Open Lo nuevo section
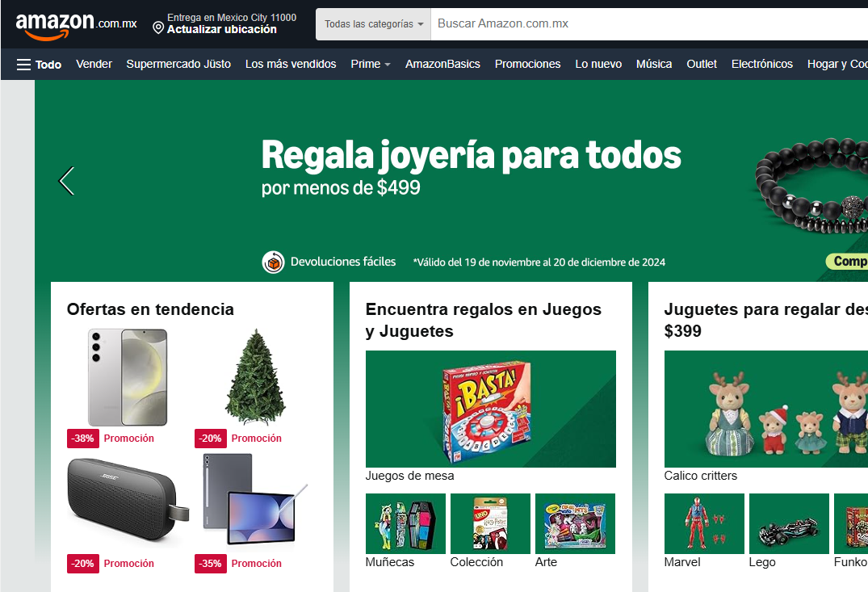 click(x=598, y=65)
